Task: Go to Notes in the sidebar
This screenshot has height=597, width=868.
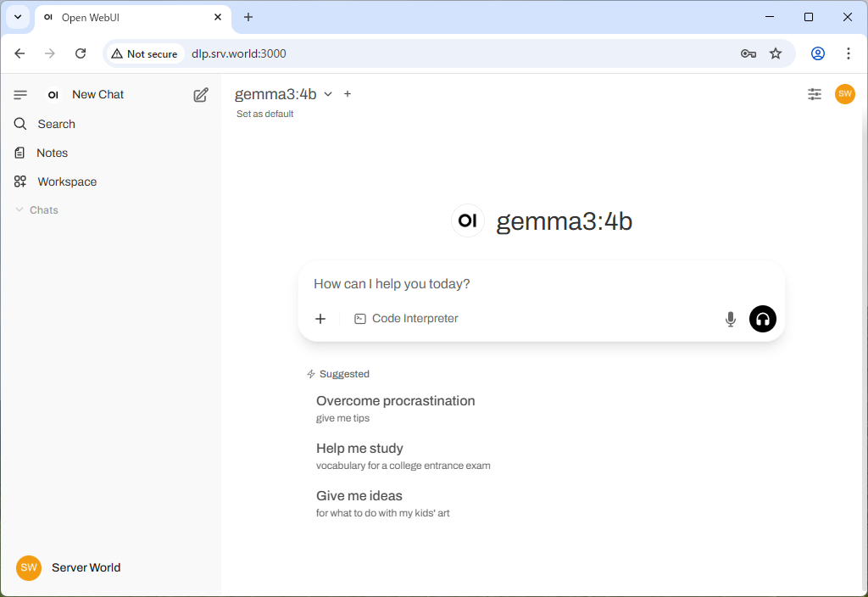Action: click(x=52, y=153)
